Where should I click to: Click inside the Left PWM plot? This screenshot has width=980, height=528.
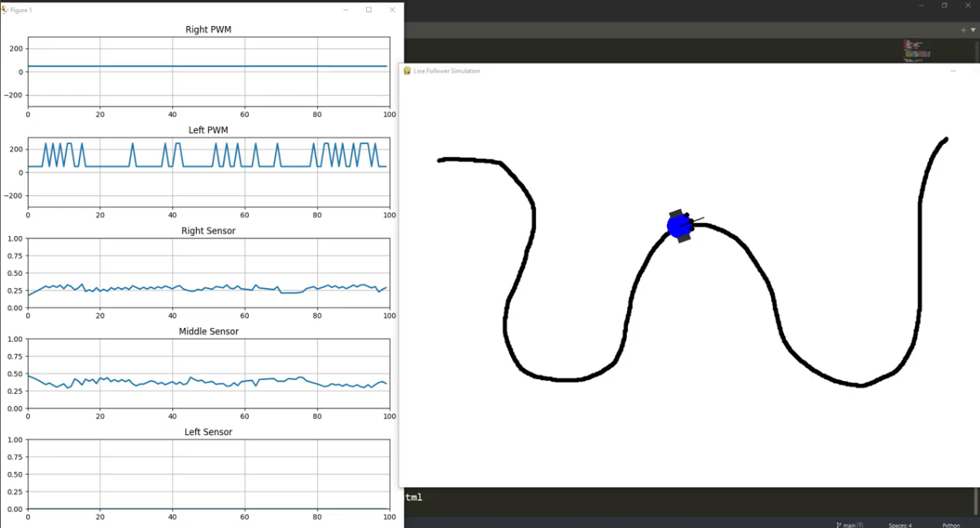tap(208, 172)
